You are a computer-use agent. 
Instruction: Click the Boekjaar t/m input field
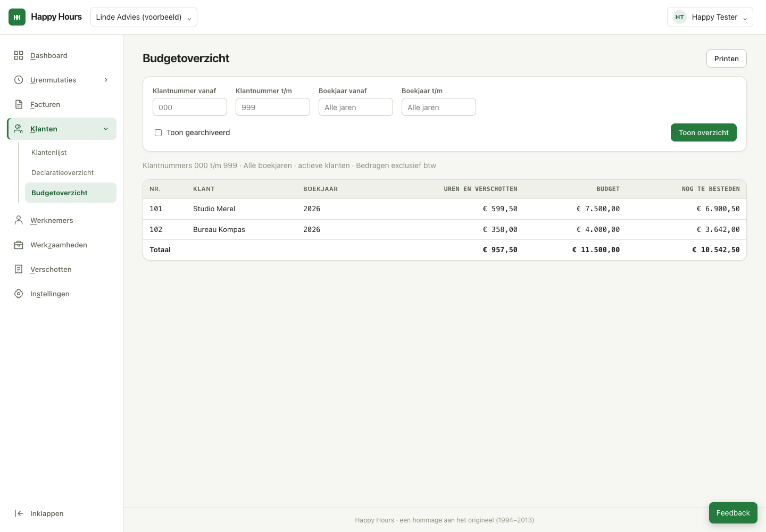click(439, 107)
